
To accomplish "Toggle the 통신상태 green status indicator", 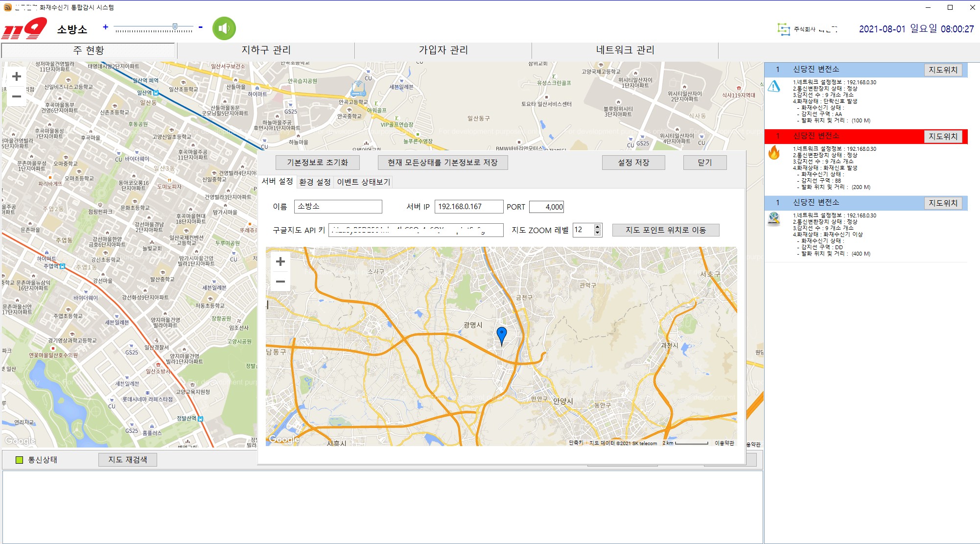I will (20, 460).
